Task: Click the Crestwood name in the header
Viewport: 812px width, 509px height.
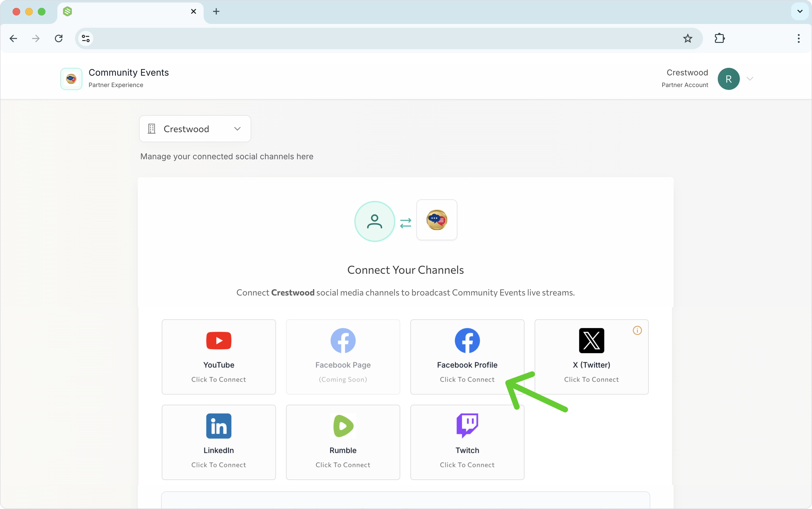Action: click(687, 73)
